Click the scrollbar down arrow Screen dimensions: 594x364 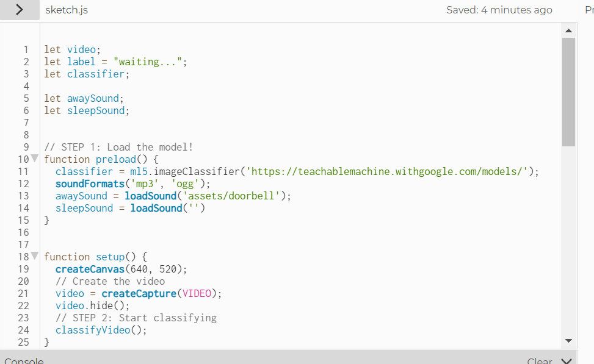click(x=568, y=341)
